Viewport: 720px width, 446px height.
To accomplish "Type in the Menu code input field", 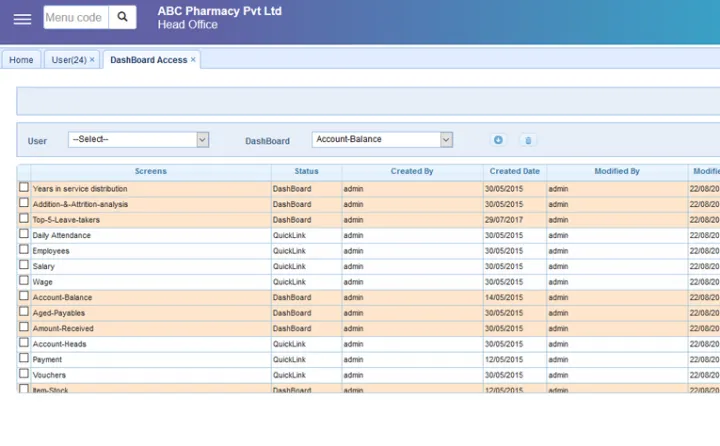I will point(73,18).
